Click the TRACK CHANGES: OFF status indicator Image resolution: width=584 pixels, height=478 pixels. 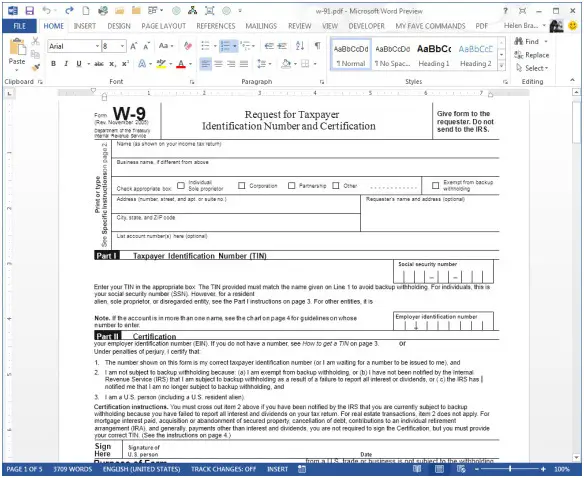223,469
